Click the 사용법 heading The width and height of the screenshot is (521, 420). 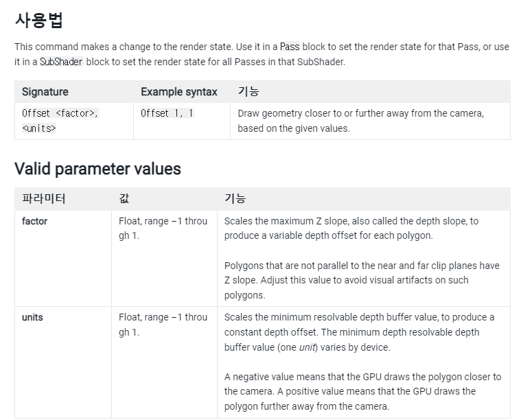(x=38, y=20)
